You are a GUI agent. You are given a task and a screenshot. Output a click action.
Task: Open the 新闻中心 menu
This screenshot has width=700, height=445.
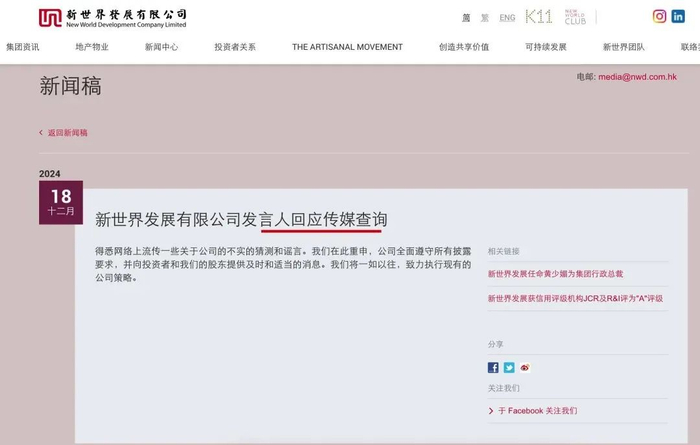point(161,47)
